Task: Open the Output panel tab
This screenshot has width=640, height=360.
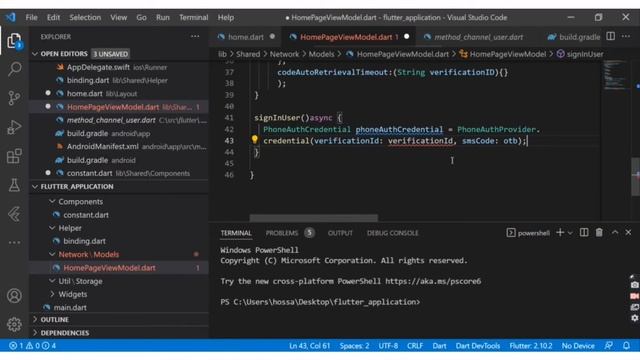Action: [x=340, y=233]
